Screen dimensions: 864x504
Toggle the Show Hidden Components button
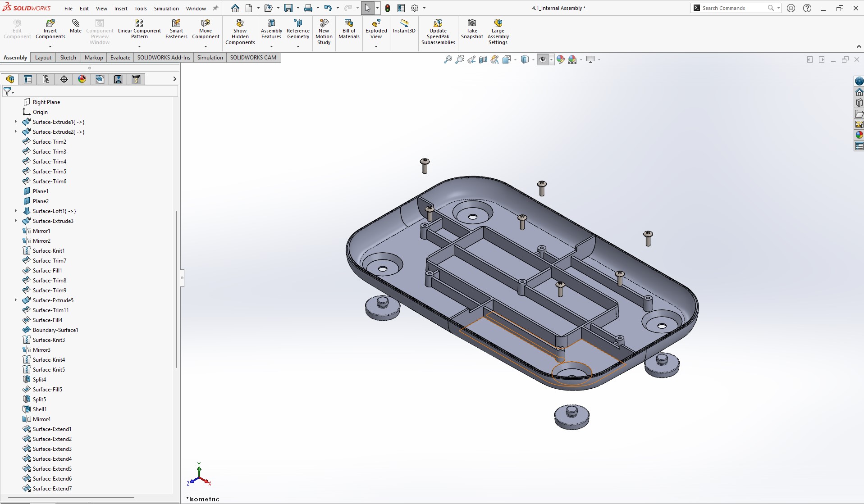(240, 32)
